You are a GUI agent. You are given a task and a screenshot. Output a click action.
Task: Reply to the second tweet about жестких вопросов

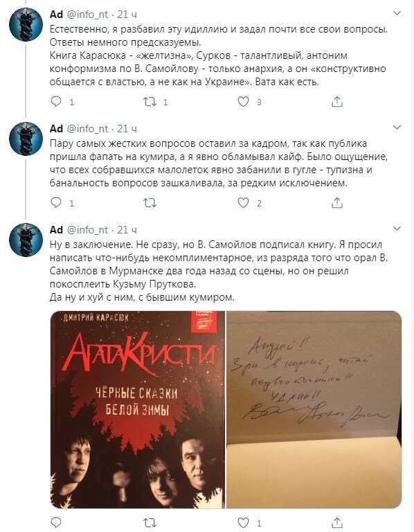point(56,203)
